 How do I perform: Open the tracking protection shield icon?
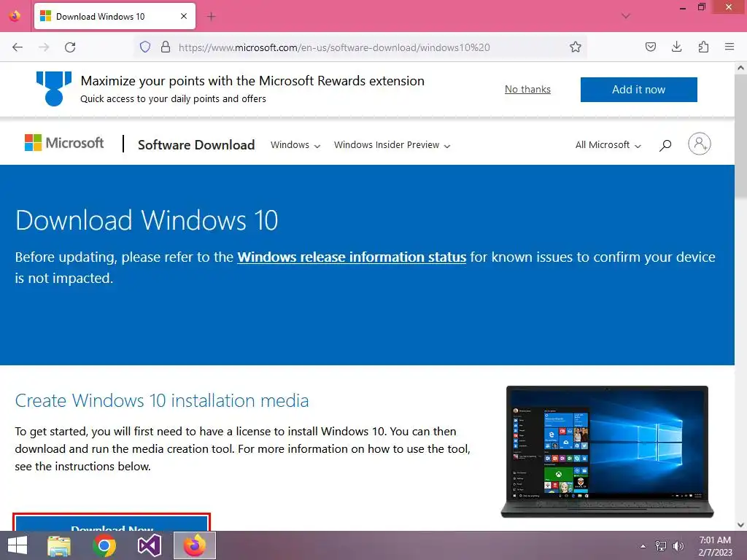145,47
